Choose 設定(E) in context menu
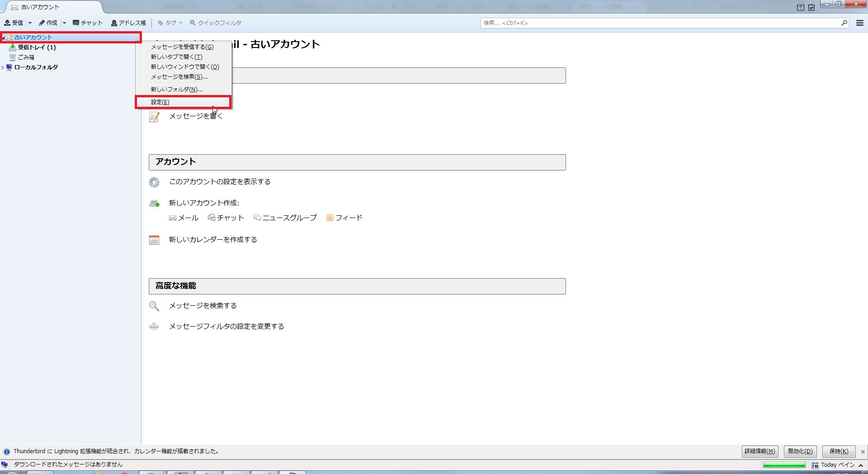The image size is (868, 474). tap(183, 102)
